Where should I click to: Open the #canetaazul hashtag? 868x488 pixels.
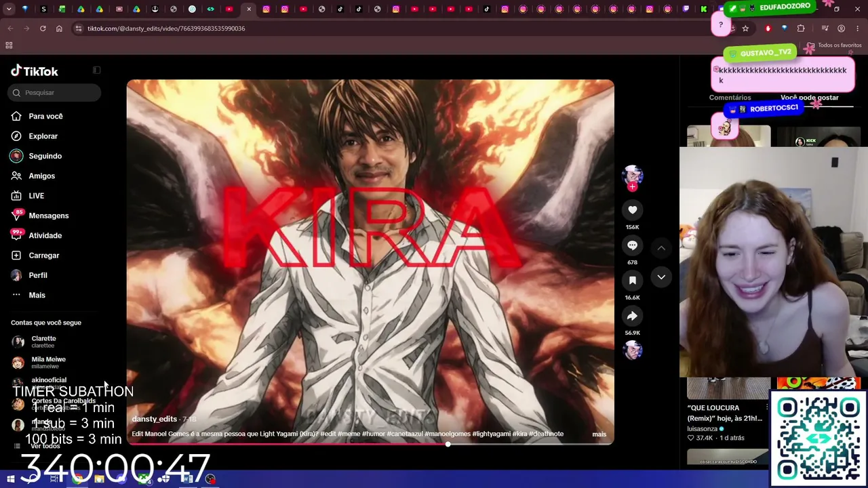tap(404, 434)
